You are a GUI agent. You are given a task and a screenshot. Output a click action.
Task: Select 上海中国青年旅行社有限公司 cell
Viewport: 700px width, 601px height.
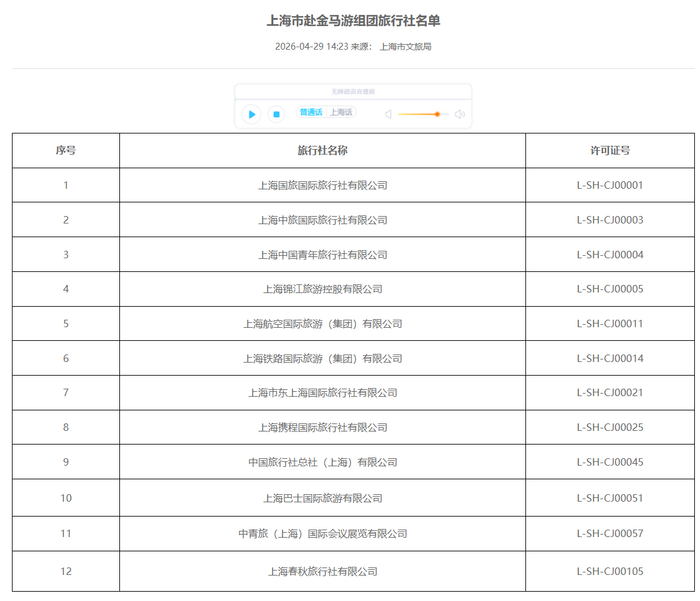(322, 255)
